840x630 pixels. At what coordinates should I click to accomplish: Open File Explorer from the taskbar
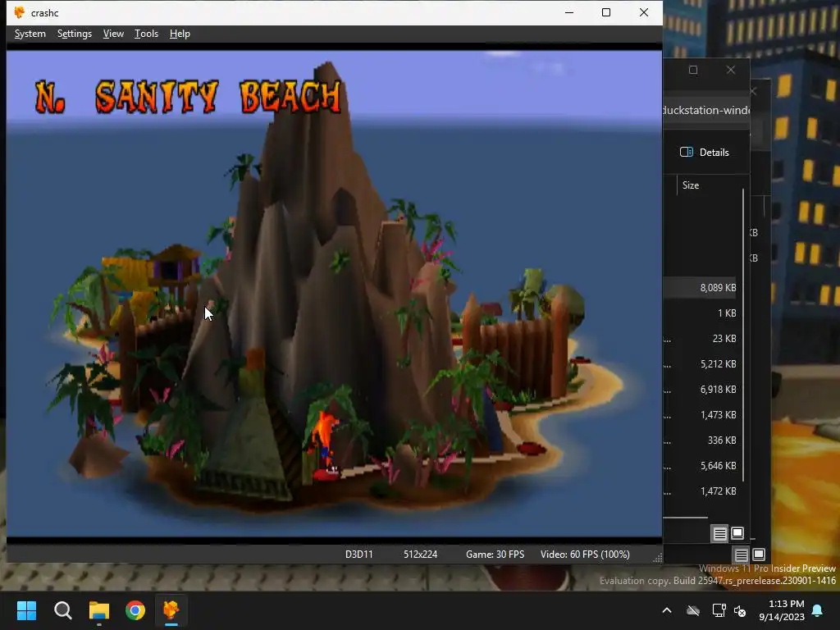(99, 610)
